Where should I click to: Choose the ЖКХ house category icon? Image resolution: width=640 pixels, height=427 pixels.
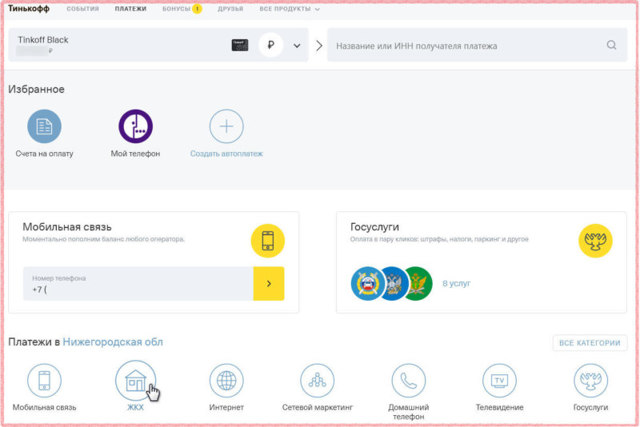[x=136, y=380]
